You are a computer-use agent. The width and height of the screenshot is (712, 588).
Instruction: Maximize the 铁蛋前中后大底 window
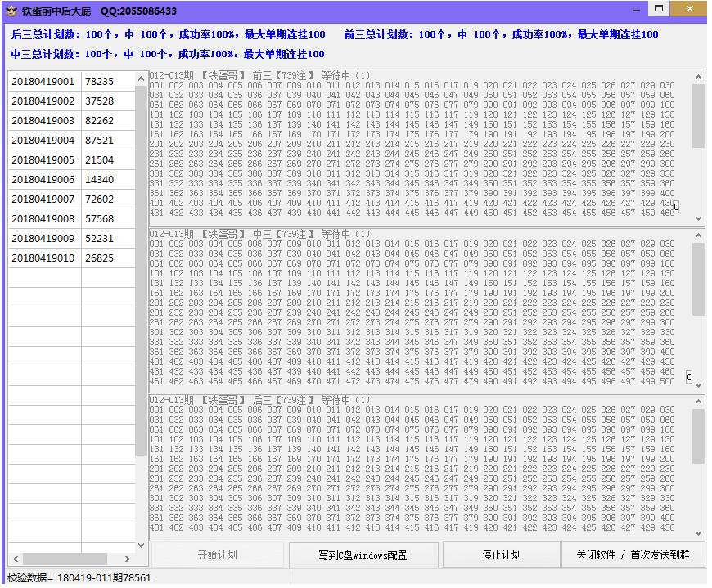click(656, 9)
